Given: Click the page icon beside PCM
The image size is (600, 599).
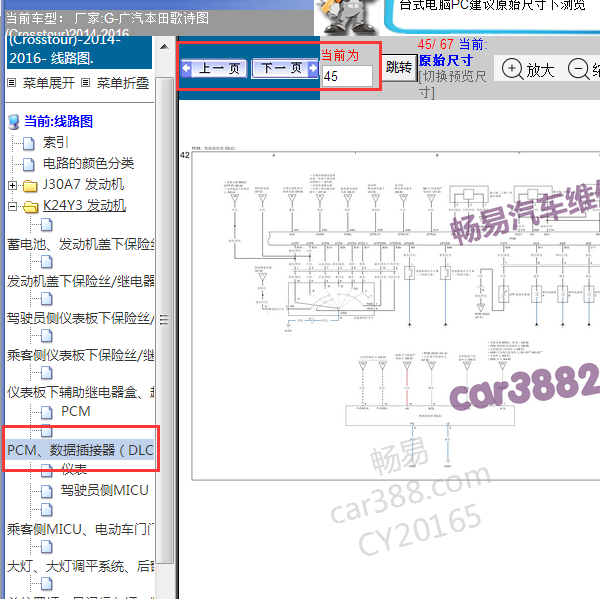Looking at the screenshot, I should pos(47,413).
